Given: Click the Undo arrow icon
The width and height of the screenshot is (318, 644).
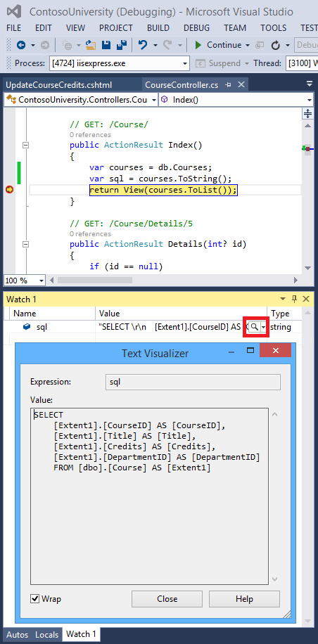Looking at the screenshot, I should (143, 45).
